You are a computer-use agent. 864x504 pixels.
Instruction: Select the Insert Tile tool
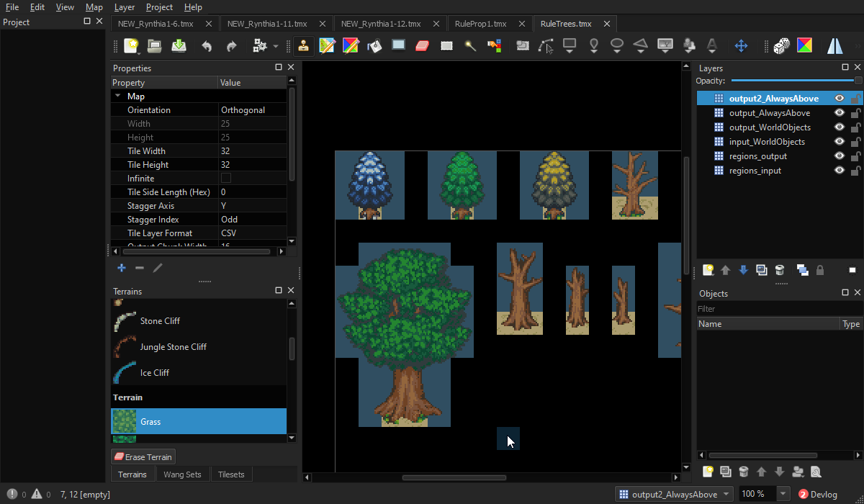point(665,46)
